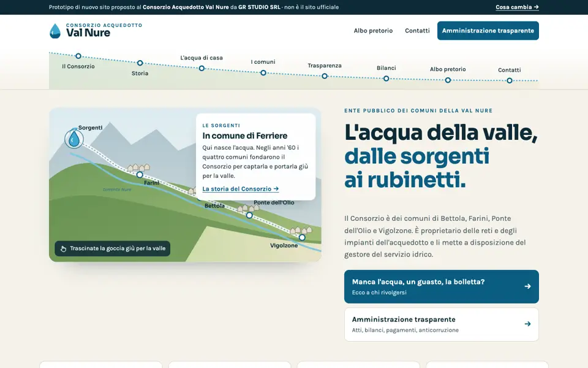The image size is (588, 368).
Task: Click the GR STUDIO SRL text in the banner
Action: 260,7
